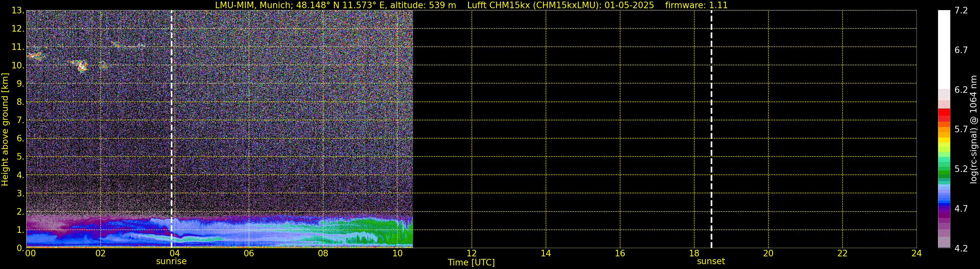The width and height of the screenshot is (980, 269).
Task: Click the 'sunset' label below the time axis
Action: pos(711,262)
